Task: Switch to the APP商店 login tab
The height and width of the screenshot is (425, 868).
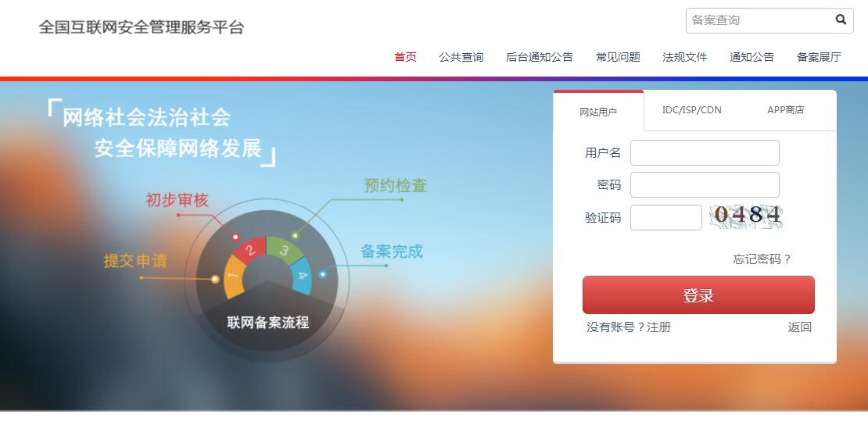Action: (x=785, y=110)
